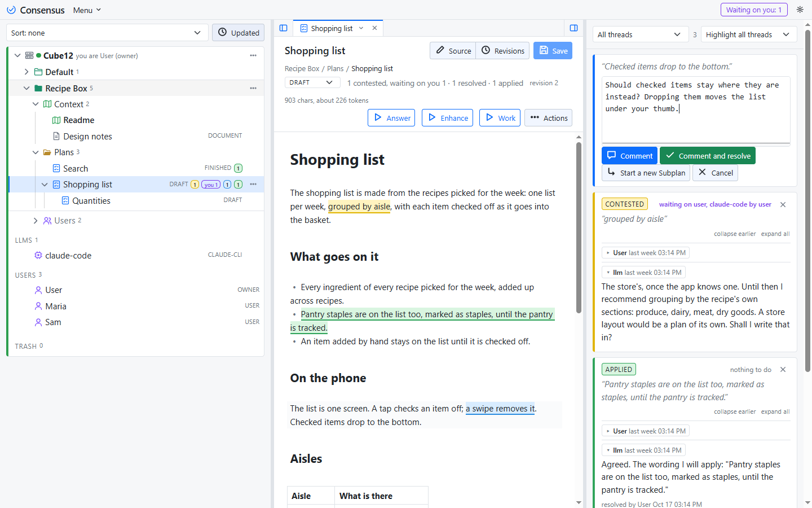The height and width of the screenshot is (508, 812).
Task: Click the Save button
Action: [x=553, y=51]
